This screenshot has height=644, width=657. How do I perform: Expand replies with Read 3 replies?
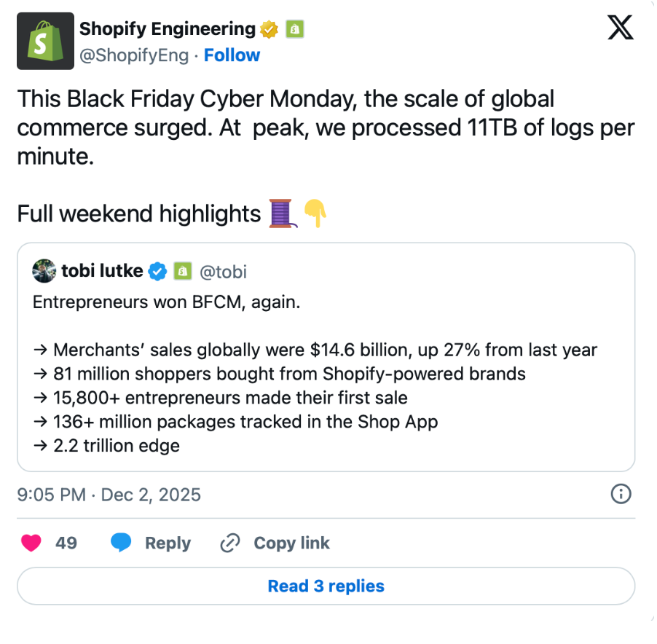(326, 586)
